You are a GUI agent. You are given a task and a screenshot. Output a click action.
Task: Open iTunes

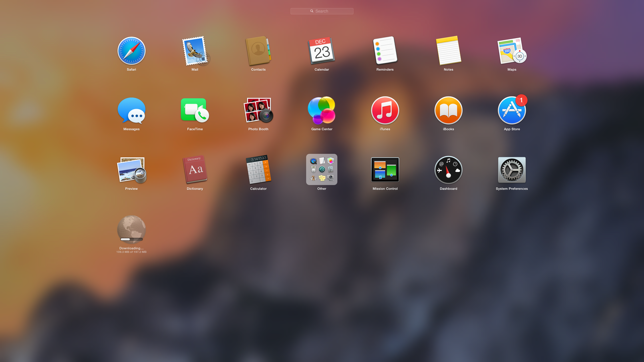pos(385,111)
